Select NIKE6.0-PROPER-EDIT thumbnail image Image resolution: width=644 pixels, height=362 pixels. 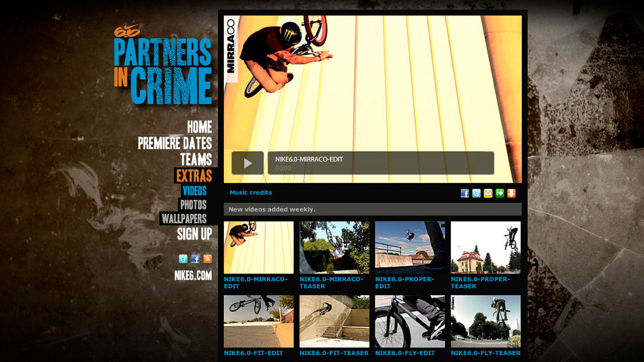[410, 247]
